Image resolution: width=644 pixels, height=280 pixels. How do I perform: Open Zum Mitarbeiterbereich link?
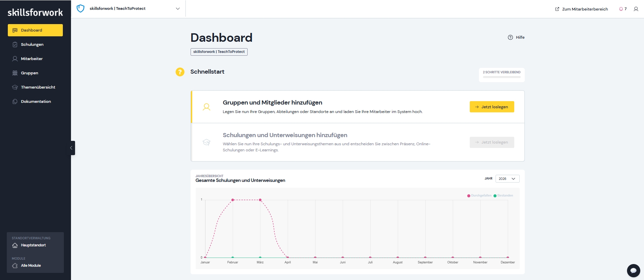(x=582, y=9)
